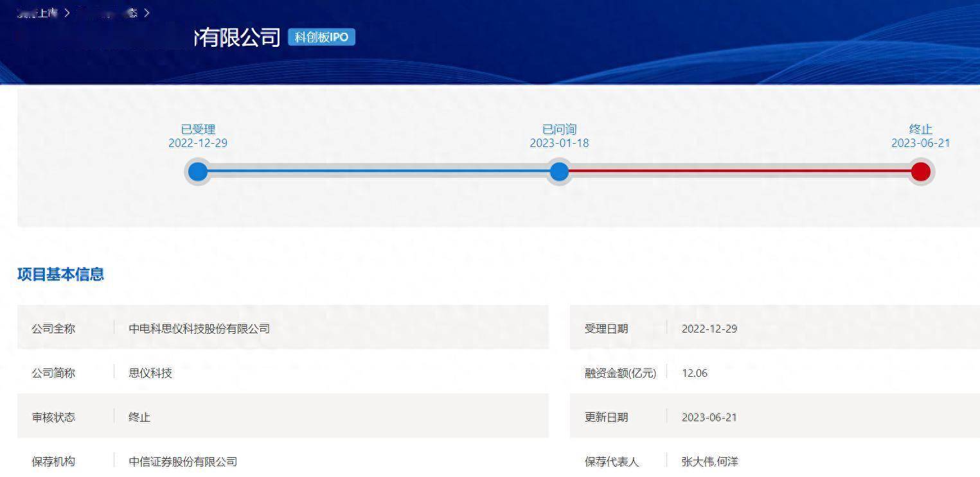Select company name 中电科思仪科技股份有限公司
This screenshot has width=980, height=477.
coord(199,329)
